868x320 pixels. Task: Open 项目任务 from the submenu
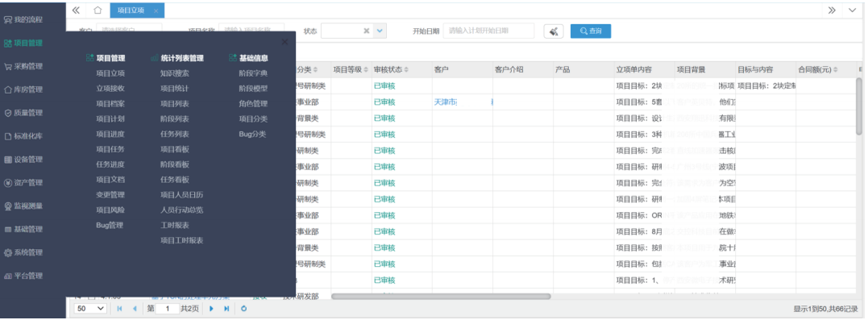coord(110,149)
